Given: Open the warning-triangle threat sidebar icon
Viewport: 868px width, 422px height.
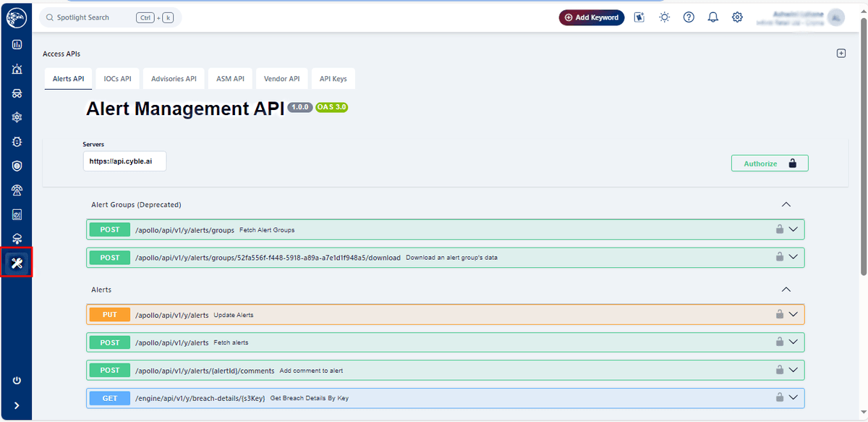Looking at the screenshot, I should [17, 190].
